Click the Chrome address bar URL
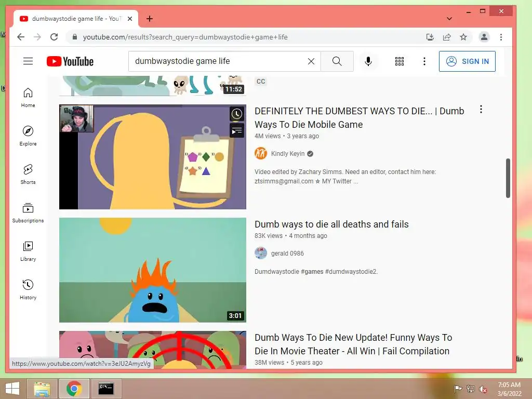 (185, 37)
